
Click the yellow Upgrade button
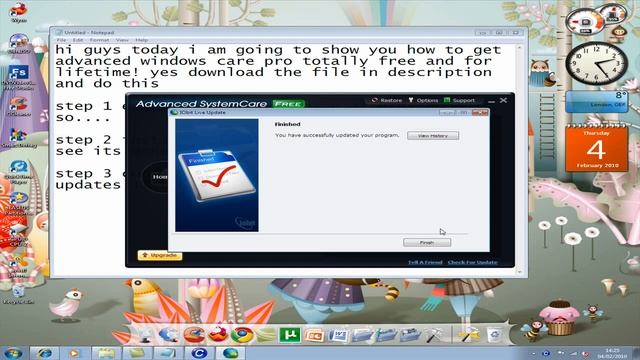point(160,256)
